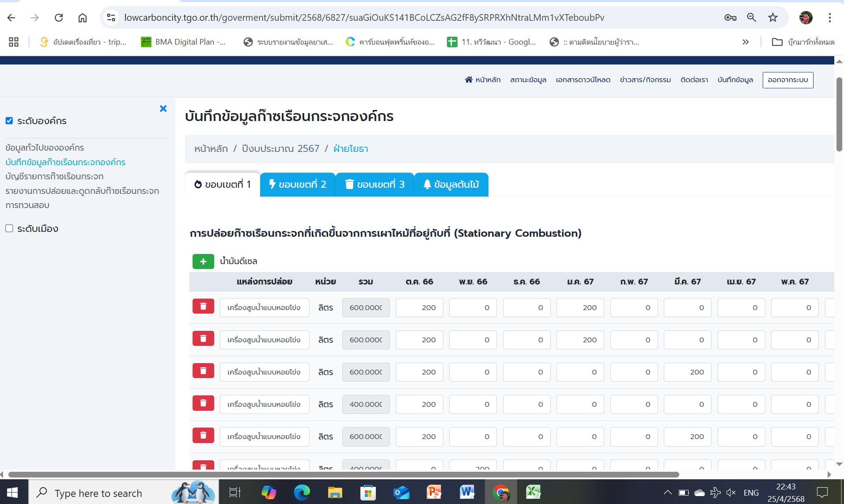Open File Explorer from the taskbar
844x504 pixels.
[335, 492]
